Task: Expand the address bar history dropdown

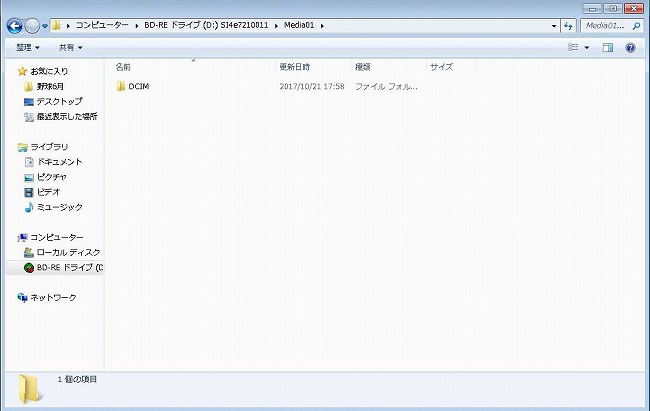Action: [x=554, y=25]
